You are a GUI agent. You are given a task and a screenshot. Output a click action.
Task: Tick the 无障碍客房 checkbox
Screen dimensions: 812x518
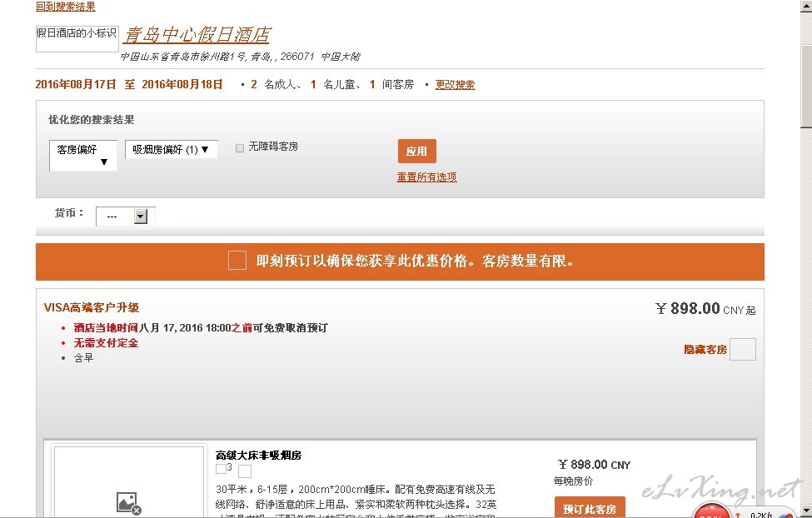[x=240, y=148]
